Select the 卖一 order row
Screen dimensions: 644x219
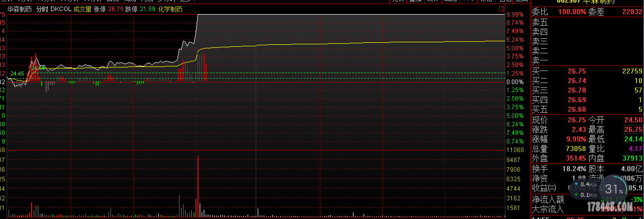(588, 60)
